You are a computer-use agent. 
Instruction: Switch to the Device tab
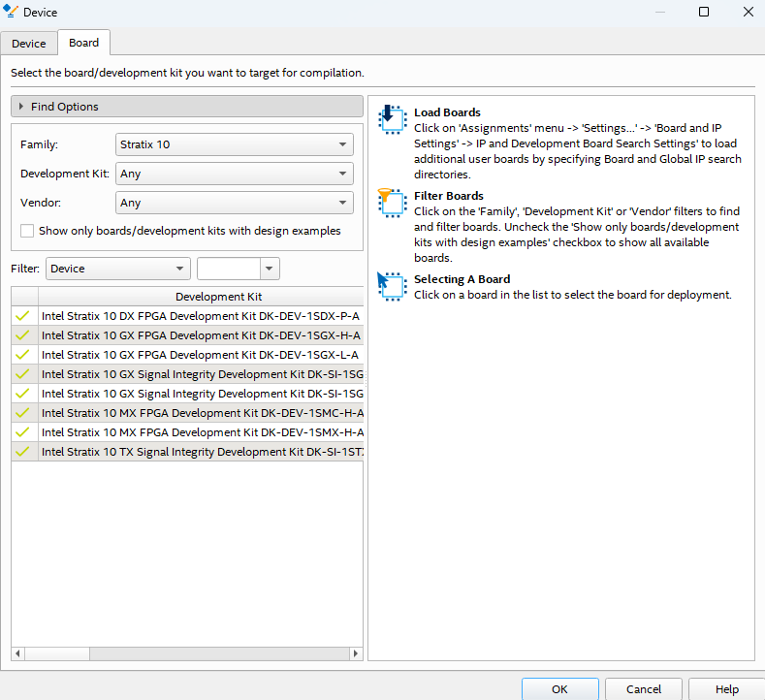click(x=29, y=44)
